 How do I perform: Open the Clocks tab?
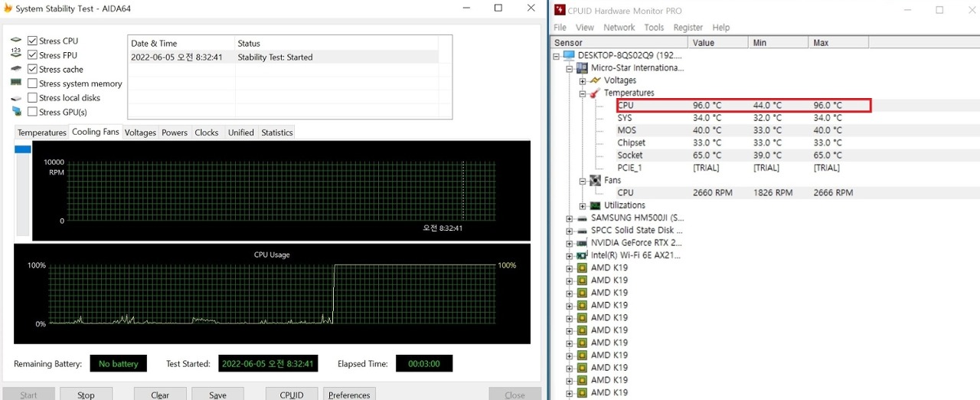coord(207,133)
